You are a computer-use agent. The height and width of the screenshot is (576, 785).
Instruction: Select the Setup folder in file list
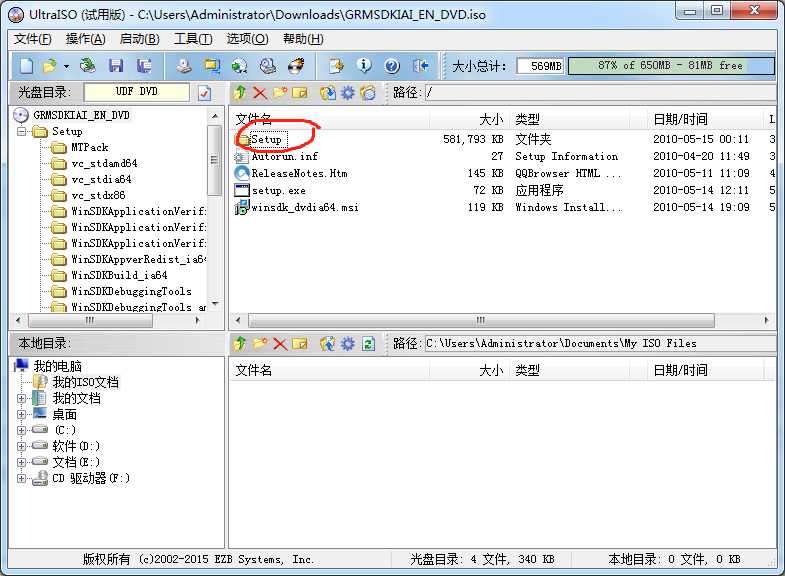(x=266, y=140)
